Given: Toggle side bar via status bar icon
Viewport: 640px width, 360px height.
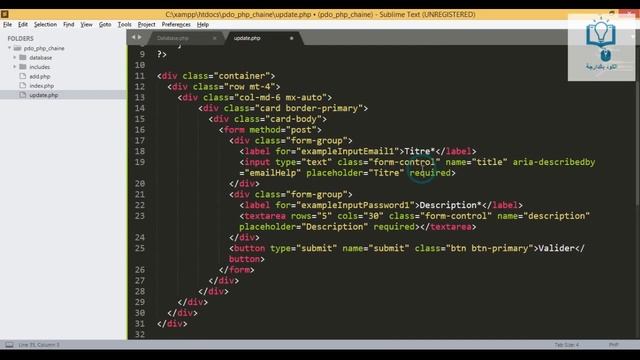Looking at the screenshot, I should [x=9, y=345].
